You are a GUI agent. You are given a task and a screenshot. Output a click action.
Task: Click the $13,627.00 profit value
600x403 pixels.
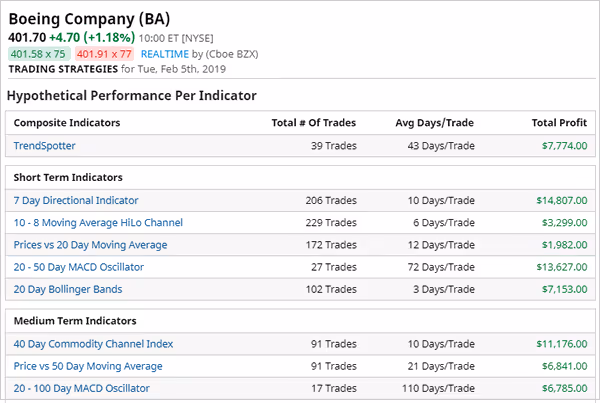click(x=562, y=267)
